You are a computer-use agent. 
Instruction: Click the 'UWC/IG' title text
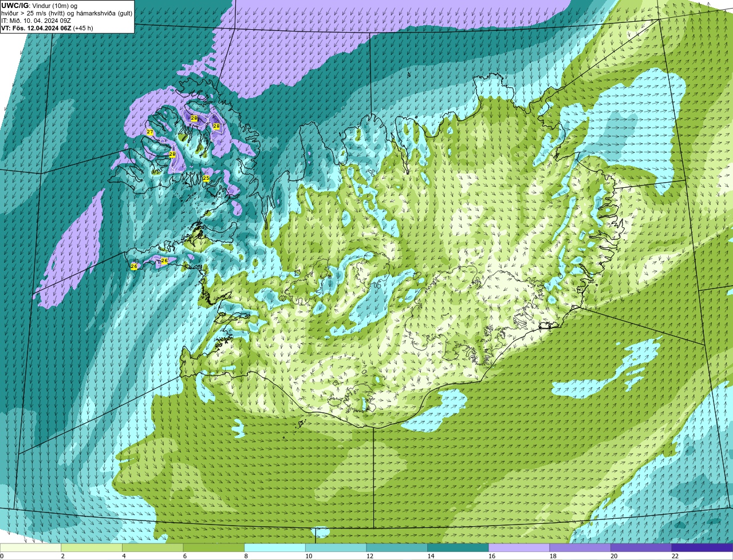tap(15, 5)
